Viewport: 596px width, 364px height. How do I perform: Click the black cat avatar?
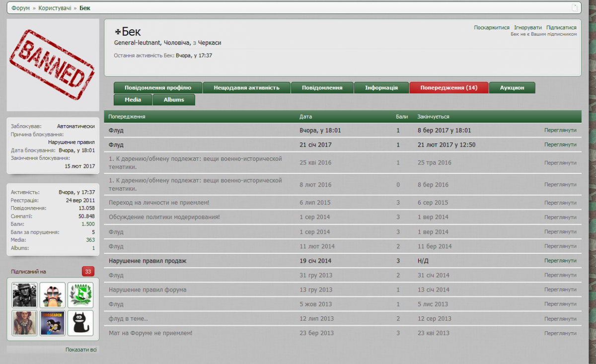[x=80, y=323]
